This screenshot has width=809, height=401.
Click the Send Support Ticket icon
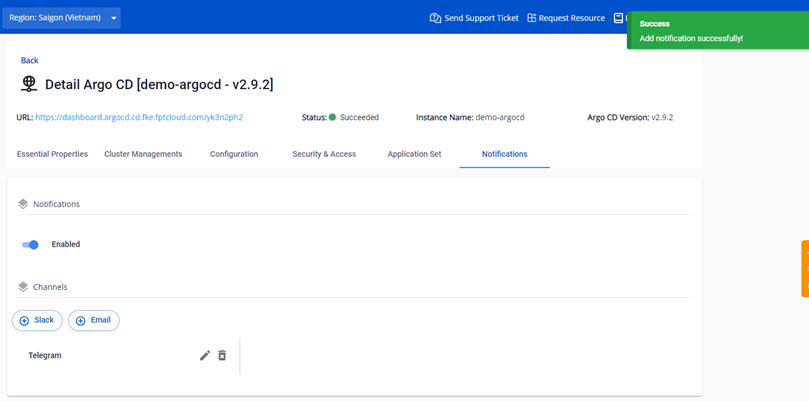tap(435, 18)
